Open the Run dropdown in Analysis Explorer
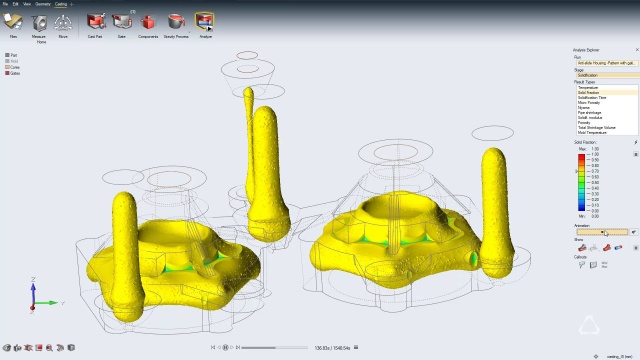This screenshot has width=640, height=360. [x=607, y=63]
